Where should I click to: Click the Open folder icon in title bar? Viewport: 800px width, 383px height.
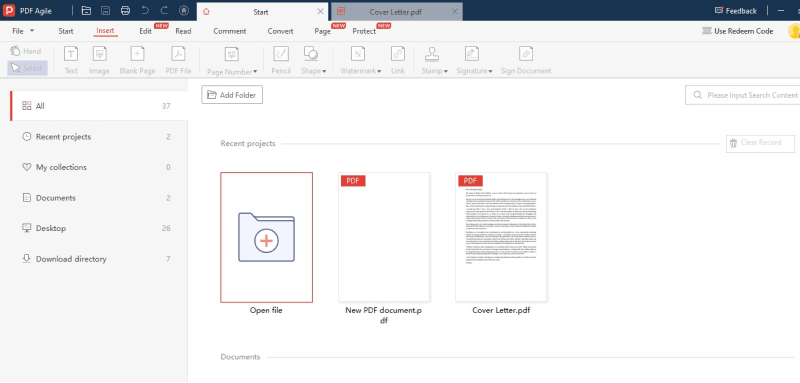(x=87, y=11)
